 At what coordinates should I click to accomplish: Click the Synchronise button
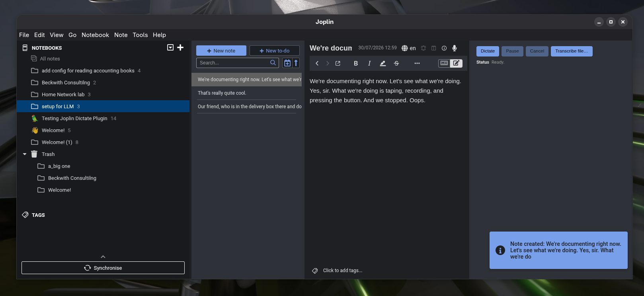[x=103, y=268]
